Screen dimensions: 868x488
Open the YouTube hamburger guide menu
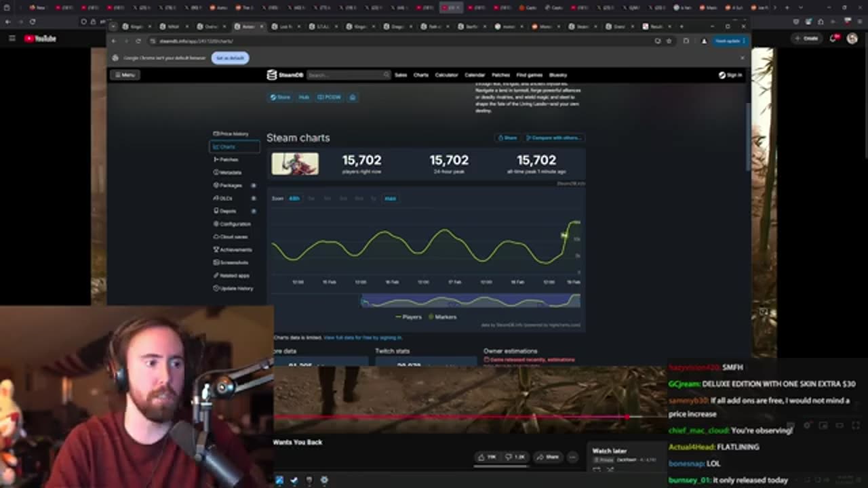pos(12,39)
